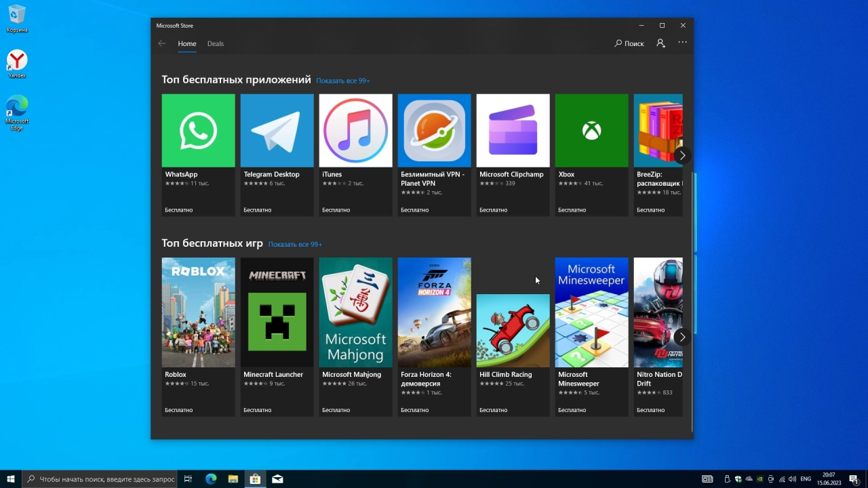Select Microsoft Store taskbar icon
868x488 pixels.
point(255,479)
